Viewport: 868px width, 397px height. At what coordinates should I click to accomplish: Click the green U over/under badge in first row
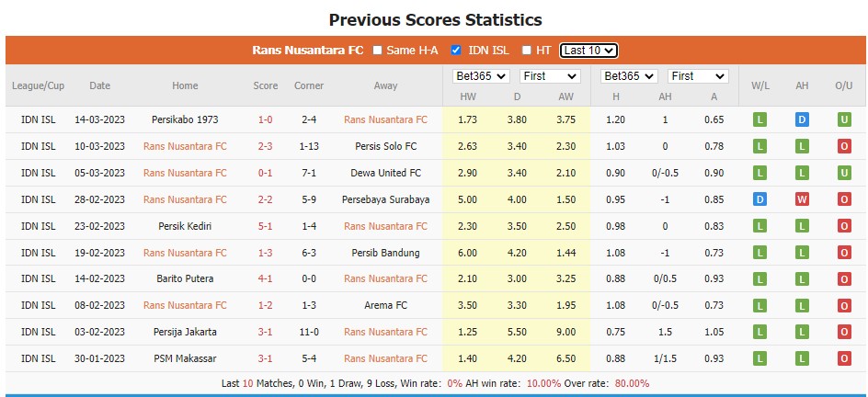843,119
